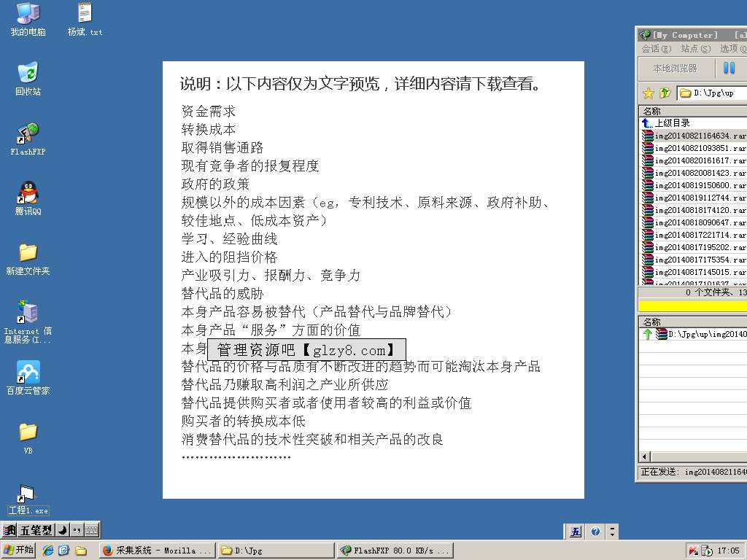Select the queued D:\Jpg\up\img2014 upload item
This screenshot has width=747, height=560.
(693, 334)
